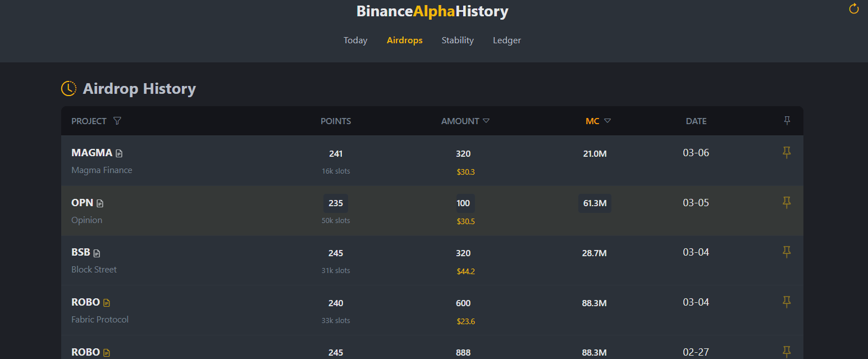Viewport: 868px width, 359px height.
Task: Go to the Ledger tab
Action: (507, 40)
